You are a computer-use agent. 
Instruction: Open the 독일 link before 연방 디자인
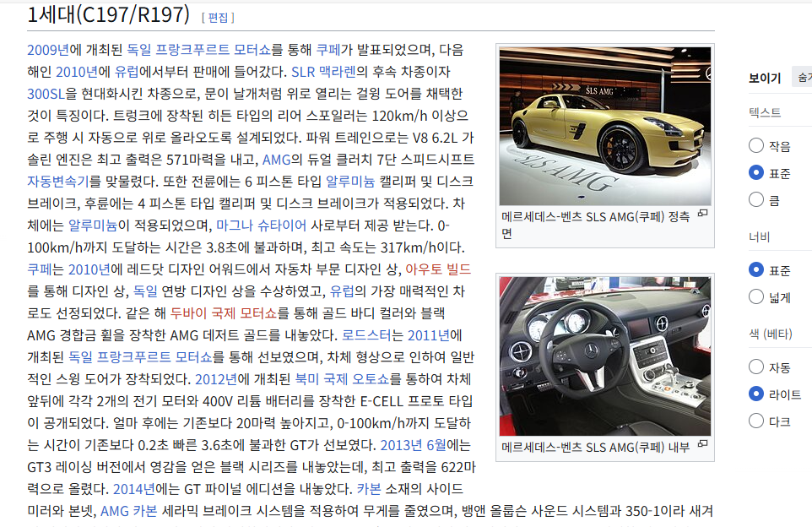click(145, 291)
